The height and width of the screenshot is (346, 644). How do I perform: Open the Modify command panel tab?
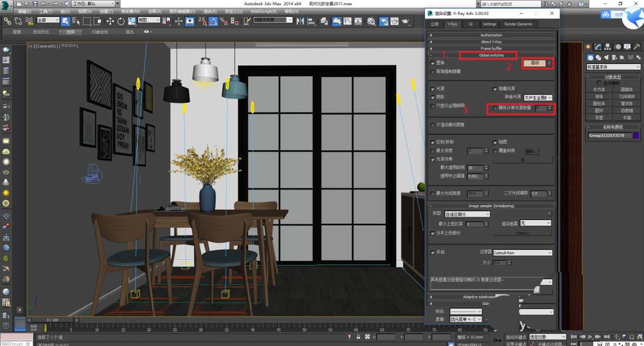(x=599, y=47)
